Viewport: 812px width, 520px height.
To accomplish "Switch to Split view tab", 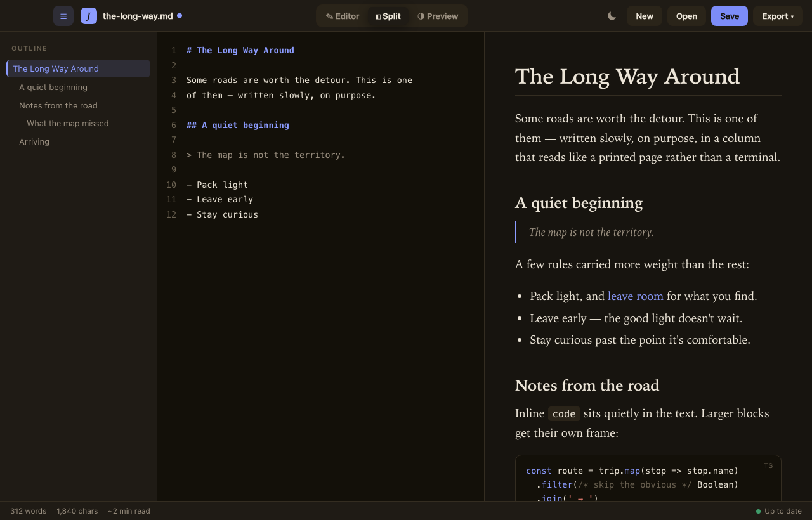I will (388, 16).
